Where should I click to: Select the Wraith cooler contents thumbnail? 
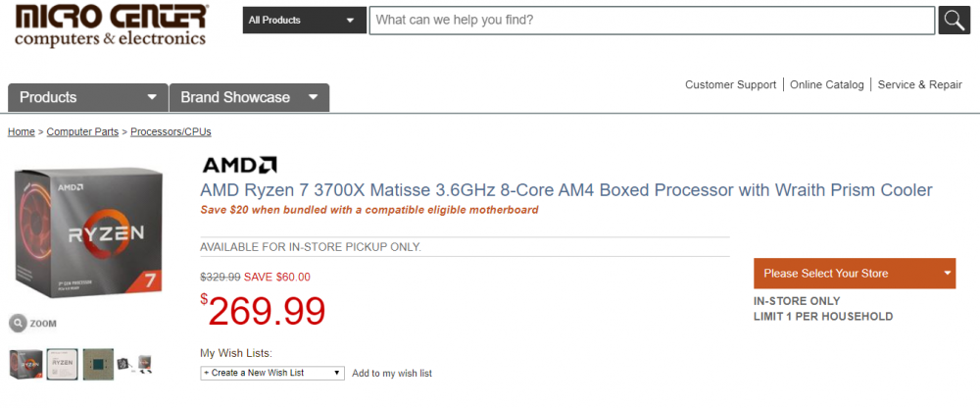click(x=135, y=364)
